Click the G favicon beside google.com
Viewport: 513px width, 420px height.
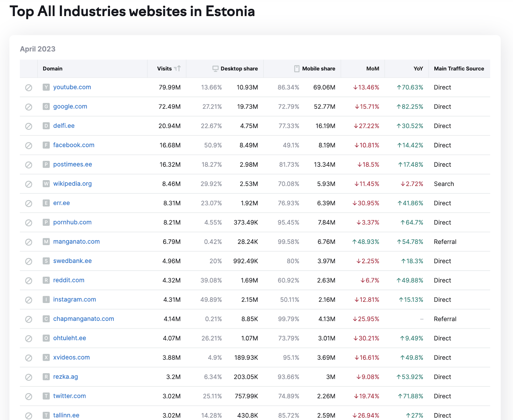(x=46, y=106)
